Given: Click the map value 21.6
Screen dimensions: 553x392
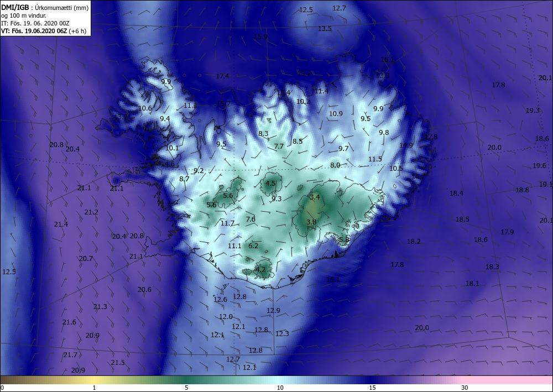Looking at the screenshot, I should click(69, 322).
